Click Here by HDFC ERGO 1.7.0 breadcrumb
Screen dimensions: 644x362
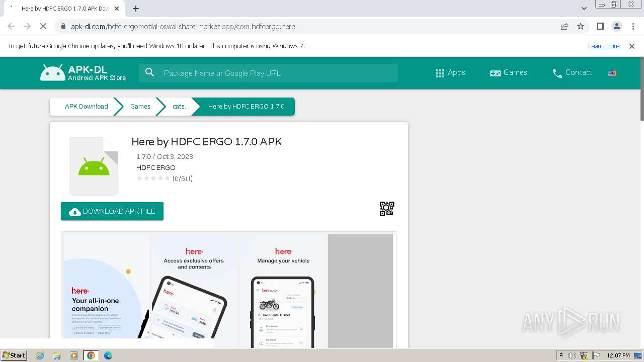click(246, 107)
